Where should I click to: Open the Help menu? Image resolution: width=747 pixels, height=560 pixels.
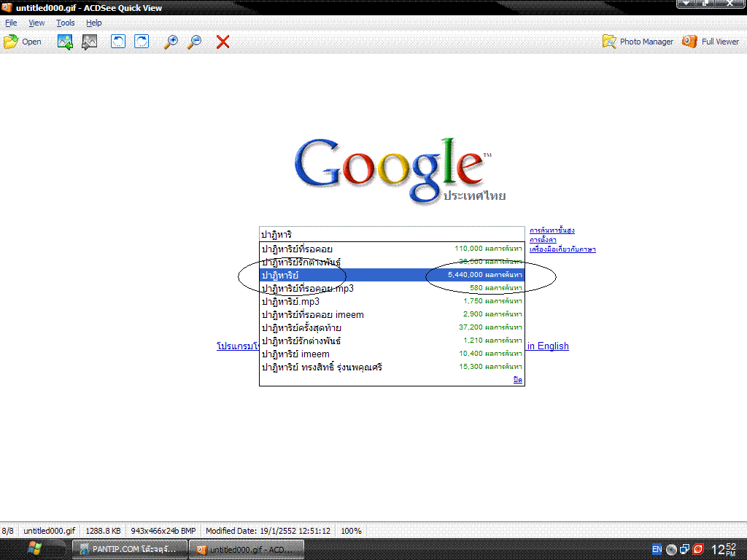click(94, 23)
